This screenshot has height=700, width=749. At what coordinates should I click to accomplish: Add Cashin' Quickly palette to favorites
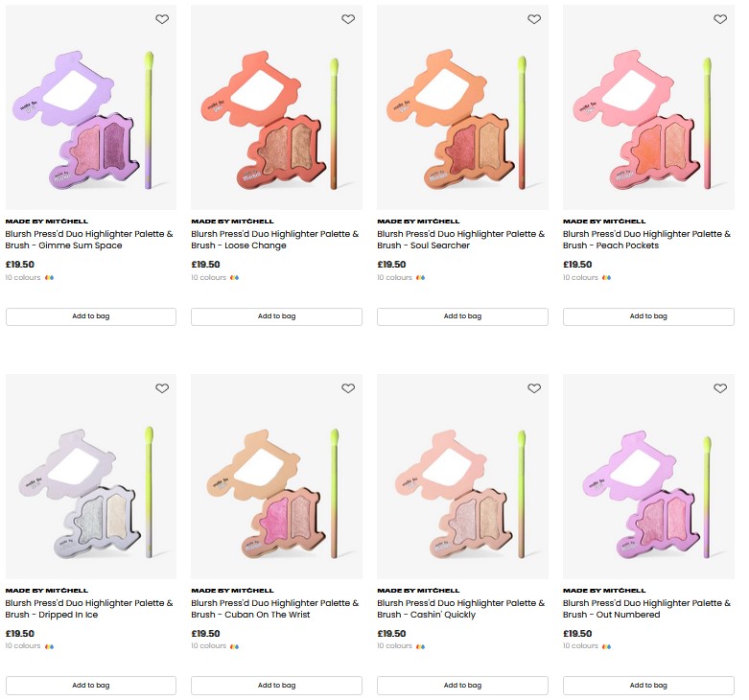pyautogui.click(x=534, y=388)
